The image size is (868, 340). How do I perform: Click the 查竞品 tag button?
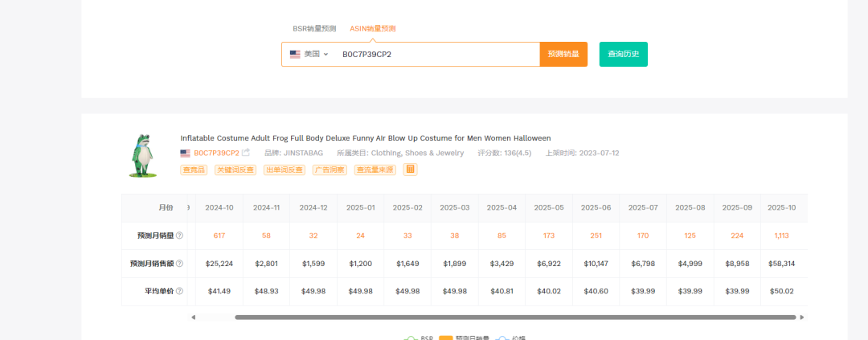pyautogui.click(x=194, y=170)
